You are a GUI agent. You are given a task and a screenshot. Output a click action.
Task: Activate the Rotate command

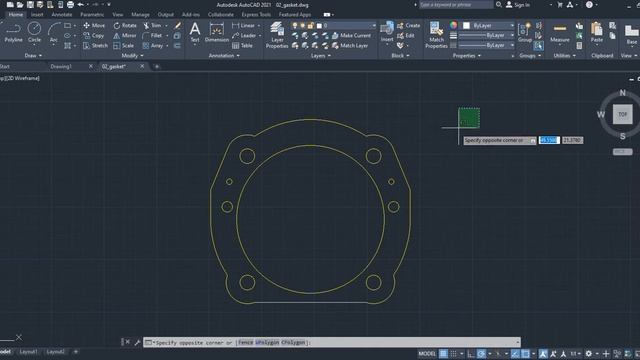(125, 25)
